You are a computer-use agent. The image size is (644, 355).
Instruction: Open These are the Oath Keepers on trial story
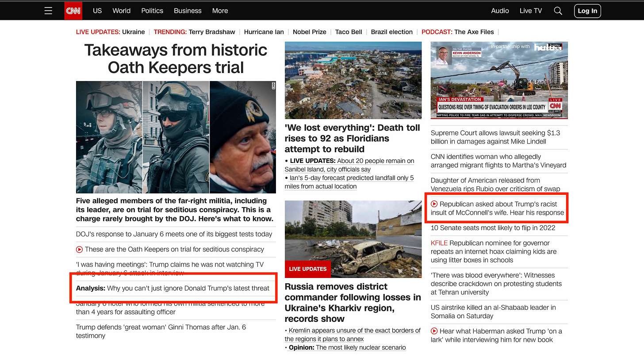tap(174, 249)
